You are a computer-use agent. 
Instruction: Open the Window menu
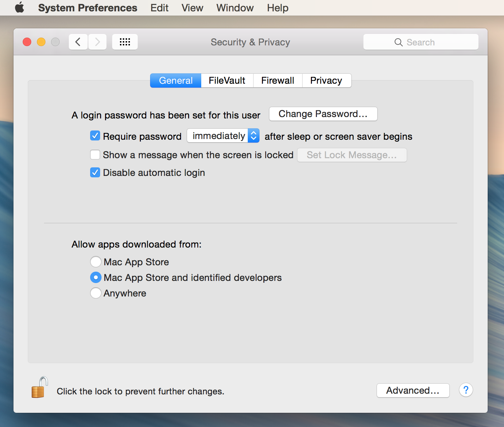[235, 8]
